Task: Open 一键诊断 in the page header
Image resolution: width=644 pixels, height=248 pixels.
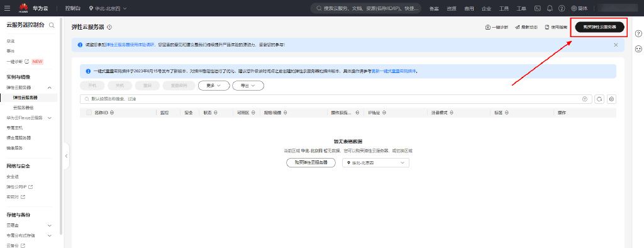Action: click(497, 27)
